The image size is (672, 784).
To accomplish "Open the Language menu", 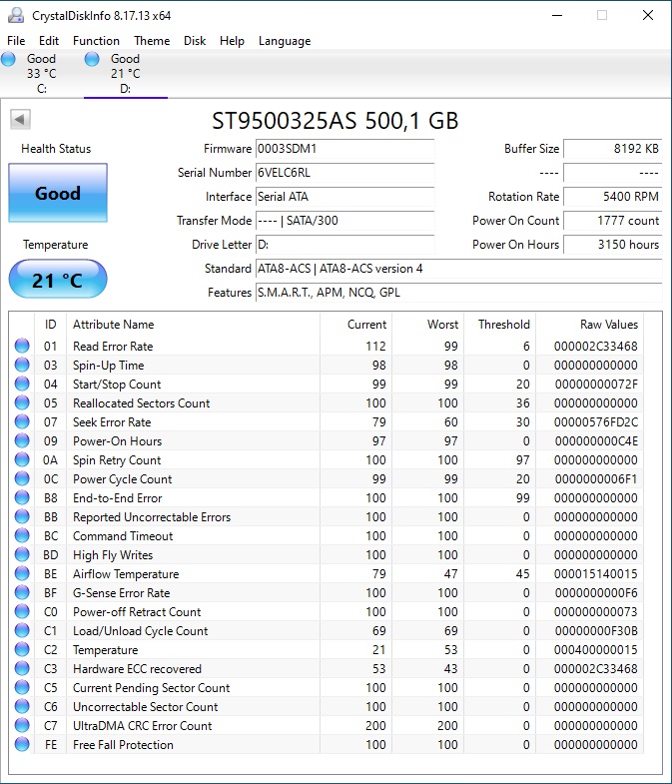I will [x=285, y=41].
